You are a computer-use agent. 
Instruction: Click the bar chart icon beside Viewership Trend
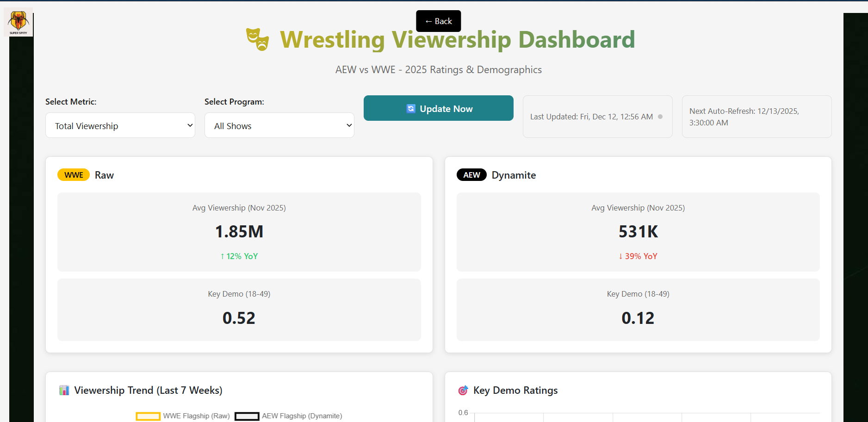pyautogui.click(x=64, y=390)
